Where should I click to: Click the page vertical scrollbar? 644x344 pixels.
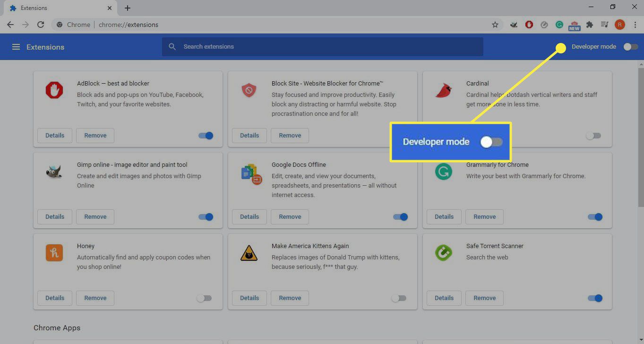tap(641, 137)
